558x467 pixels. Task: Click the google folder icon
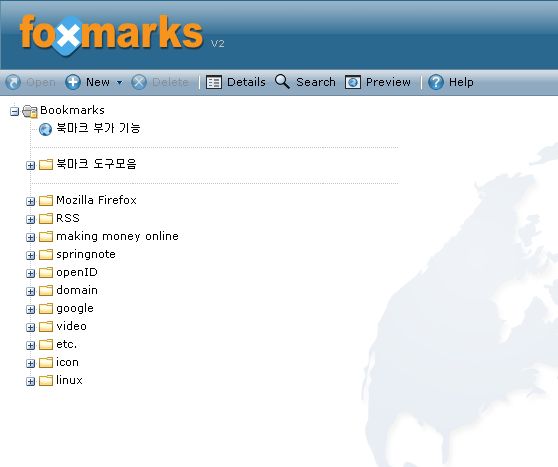46,309
